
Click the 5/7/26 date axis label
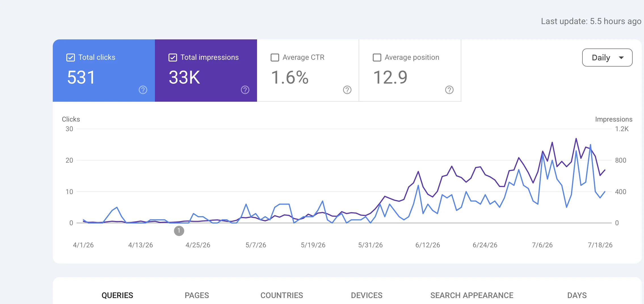coord(256,245)
